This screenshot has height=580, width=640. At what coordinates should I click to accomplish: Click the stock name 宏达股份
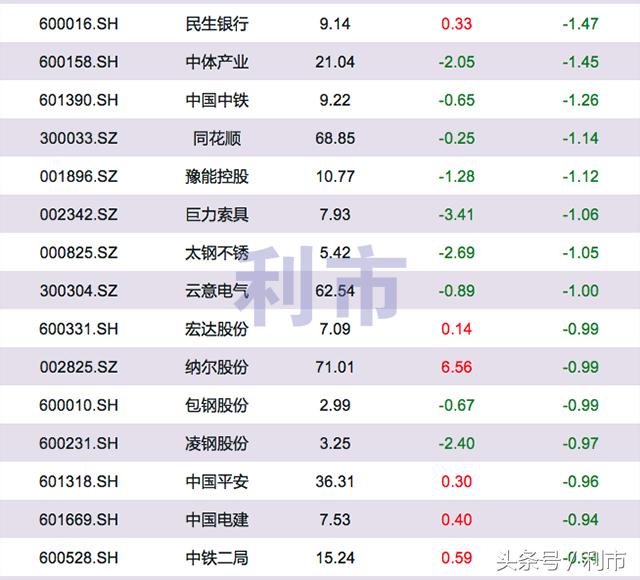pyautogui.click(x=217, y=329)
